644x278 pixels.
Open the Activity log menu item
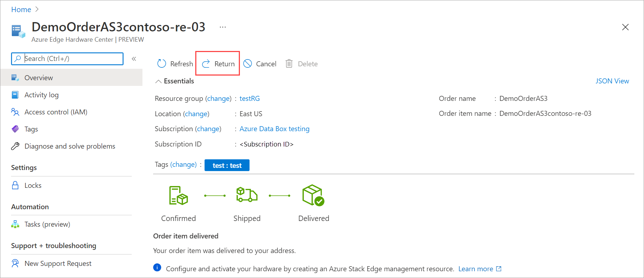coord(41,95)
